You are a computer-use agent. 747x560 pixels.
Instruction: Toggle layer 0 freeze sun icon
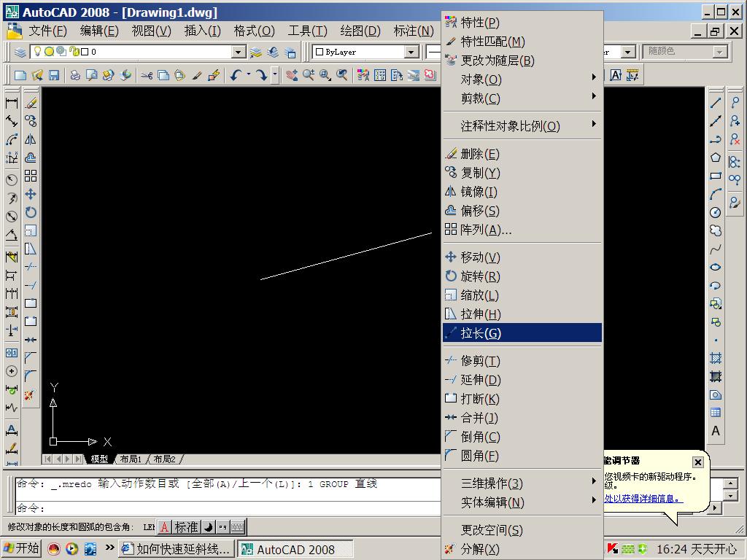[x=49, y=52]
